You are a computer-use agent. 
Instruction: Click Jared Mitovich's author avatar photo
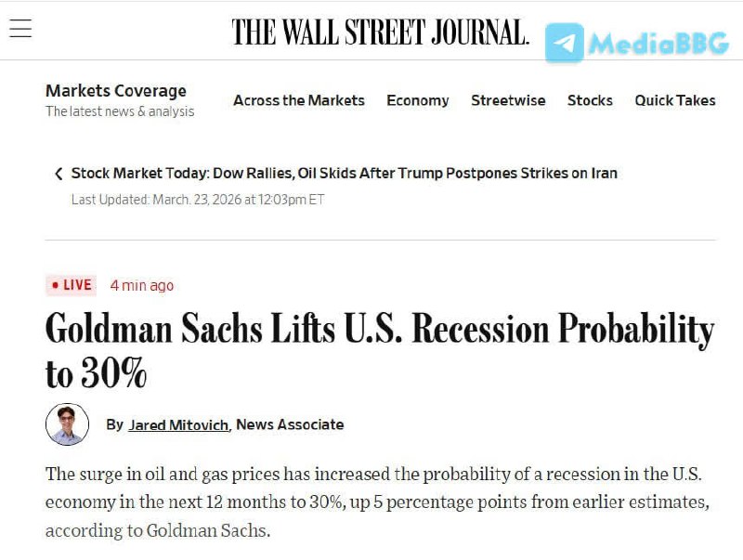[x=68, y=424]
